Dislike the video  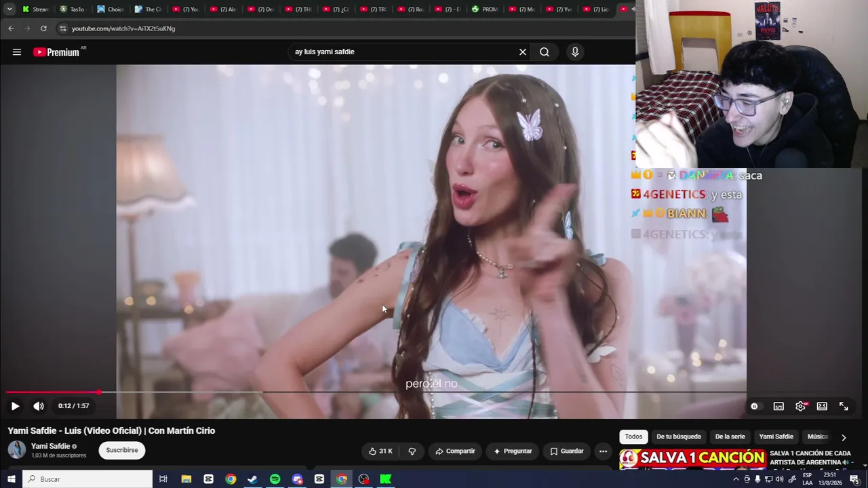(x=412, y=451)
